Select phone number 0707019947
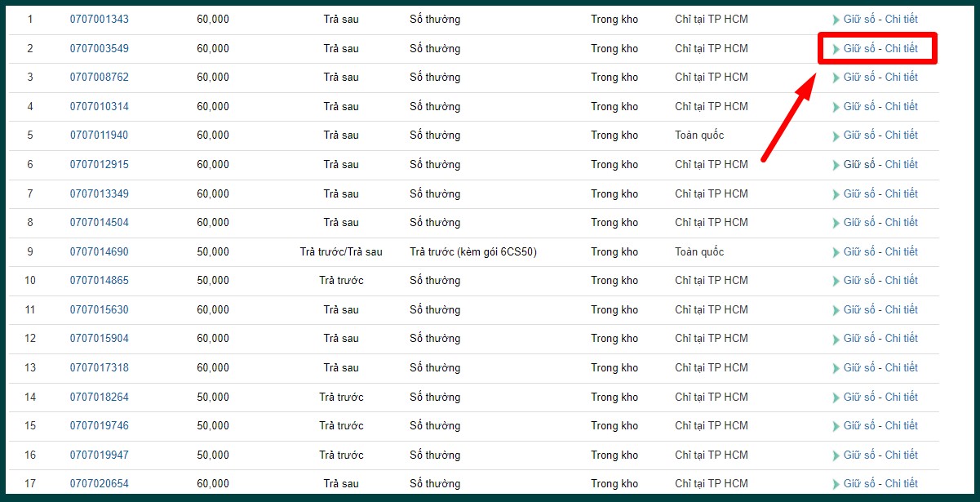The width and height of the screenshot is (980, 502). [99, 455]
